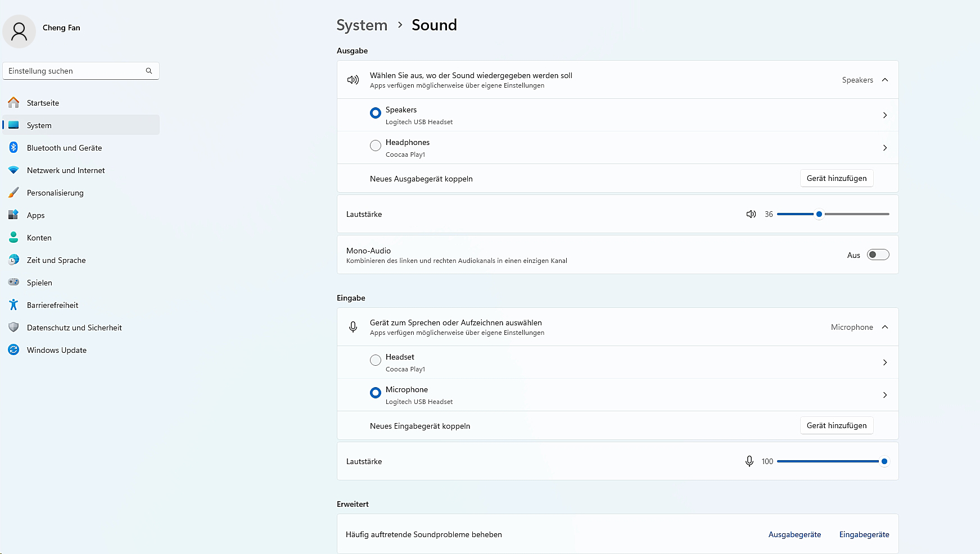Click the Personalisierung paintbrush icon
The image size is (980, 554).
(x=13, y=192)
